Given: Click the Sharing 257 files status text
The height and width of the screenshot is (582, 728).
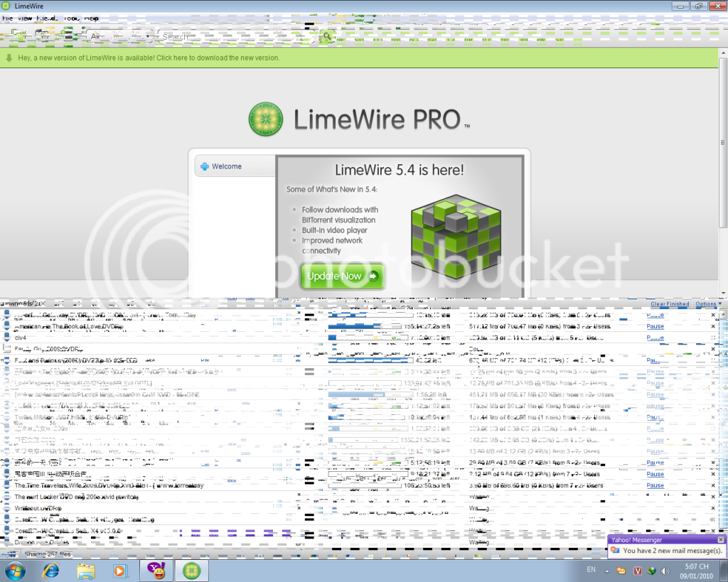Looking at the screenshot, I should (48, 554).
